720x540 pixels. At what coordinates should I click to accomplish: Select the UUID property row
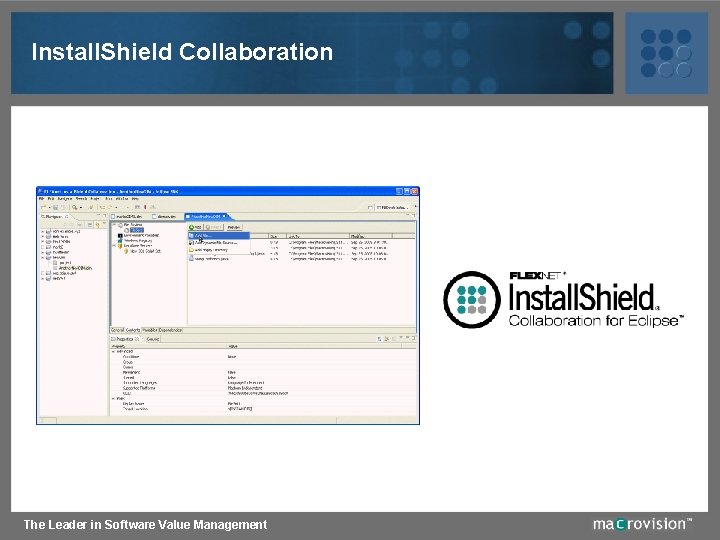point(264,393)
